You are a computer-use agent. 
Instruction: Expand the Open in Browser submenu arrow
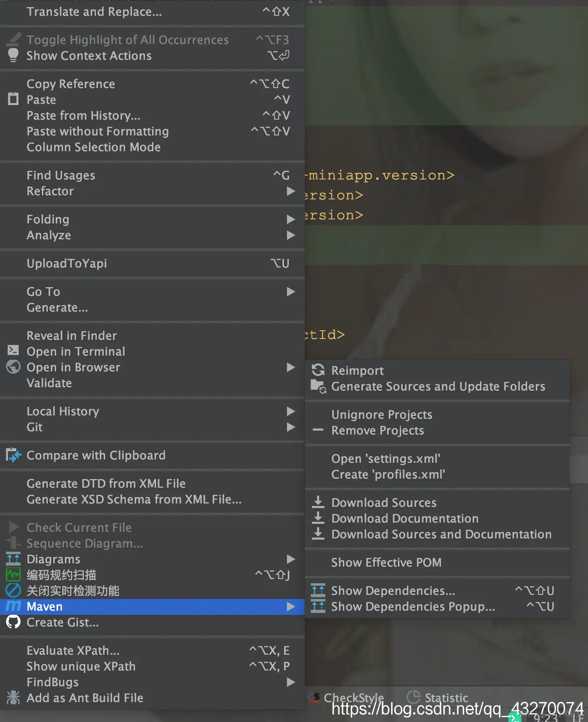(291, 367)
